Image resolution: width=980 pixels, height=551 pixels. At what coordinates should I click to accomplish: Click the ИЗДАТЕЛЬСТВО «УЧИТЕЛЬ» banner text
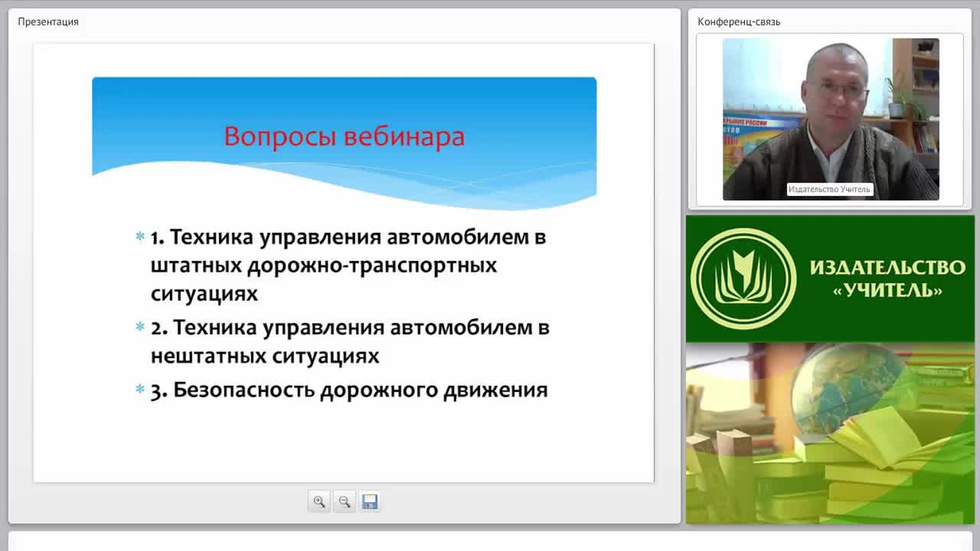click(x=887, y=279)
